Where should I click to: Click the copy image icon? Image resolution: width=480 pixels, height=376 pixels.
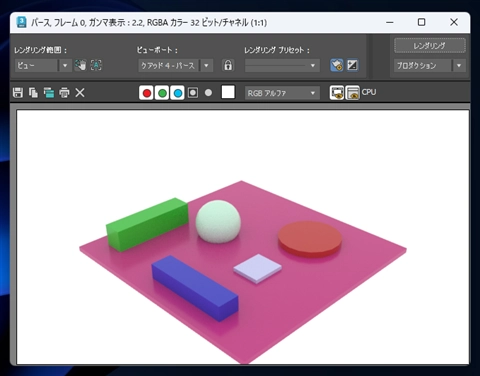coord(33,92)
